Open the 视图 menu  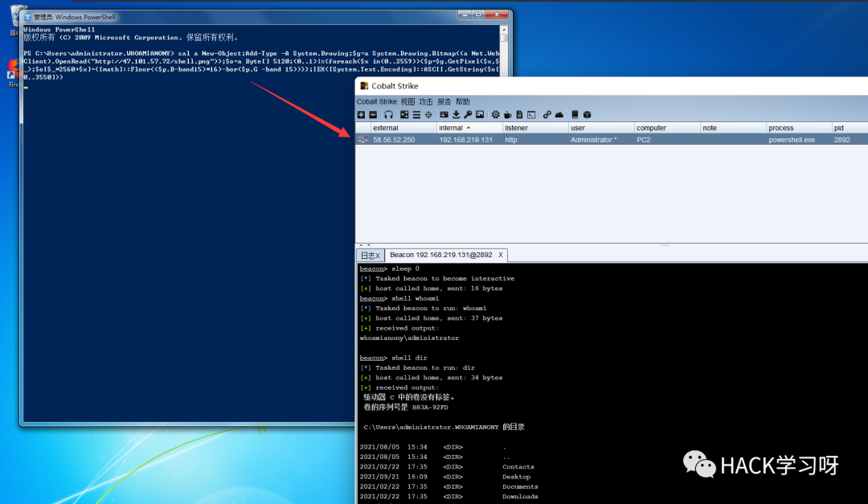(x=408, y=102)
